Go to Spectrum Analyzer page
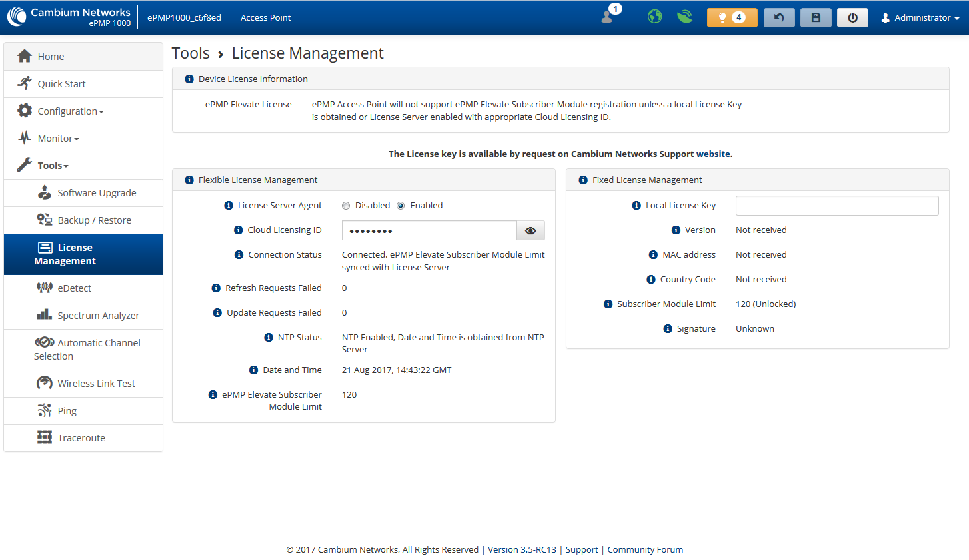This screenshot has width=969, height=560. (x=98, y=316)
